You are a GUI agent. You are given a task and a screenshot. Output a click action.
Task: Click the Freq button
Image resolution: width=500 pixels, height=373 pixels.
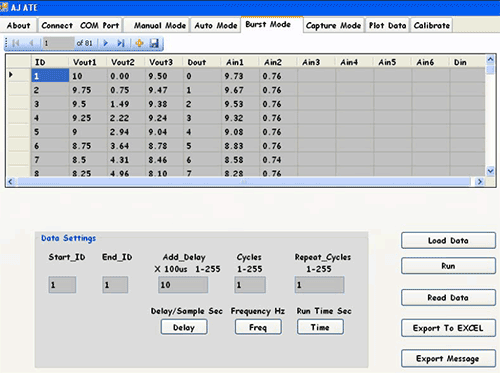pyautogui.click(x=258, y=327)
